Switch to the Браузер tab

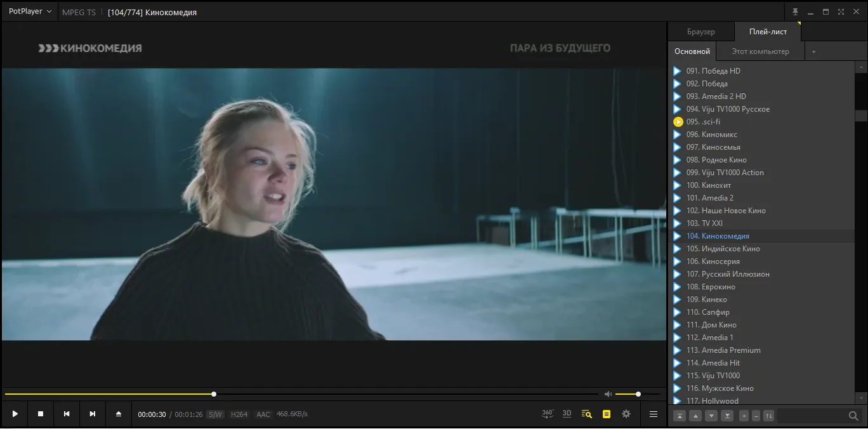click(701, 32)
